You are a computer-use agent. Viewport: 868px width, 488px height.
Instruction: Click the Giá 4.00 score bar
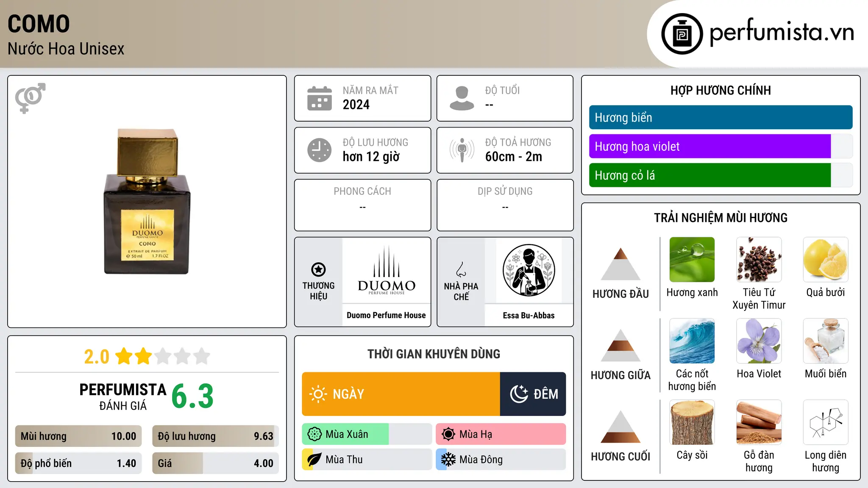216,463
